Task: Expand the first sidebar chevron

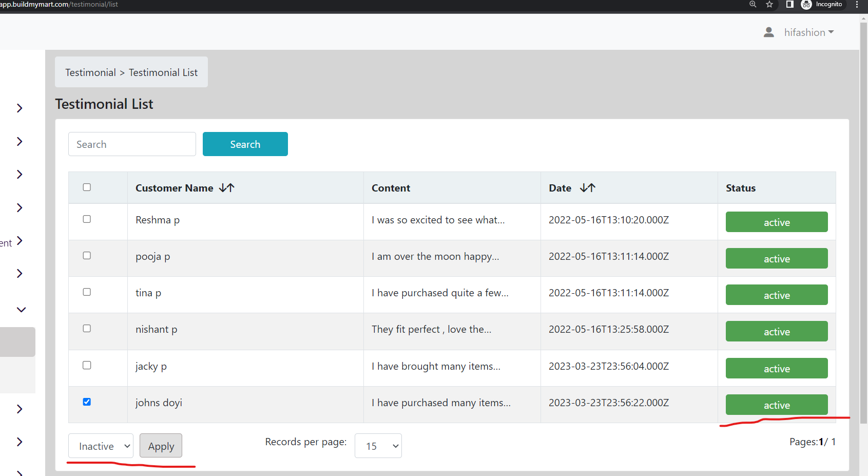Action: pyautogui.click(x=20, y=108)
